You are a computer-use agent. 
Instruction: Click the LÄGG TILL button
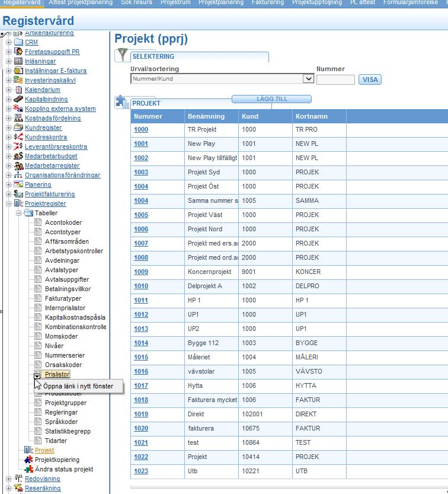271,98
